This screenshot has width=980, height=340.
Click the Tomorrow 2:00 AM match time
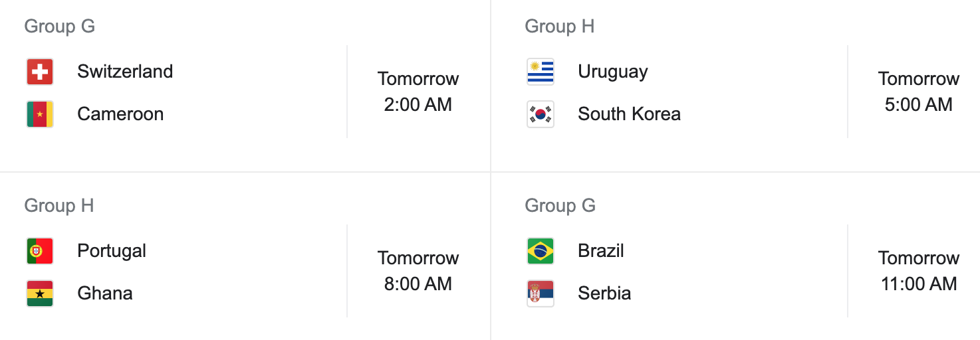click(418, 92)
